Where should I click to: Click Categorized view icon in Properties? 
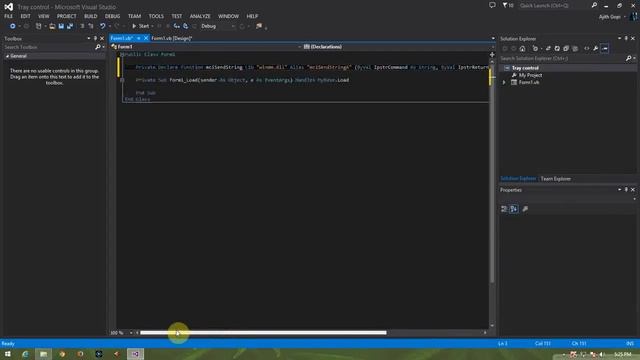(504, 209)
